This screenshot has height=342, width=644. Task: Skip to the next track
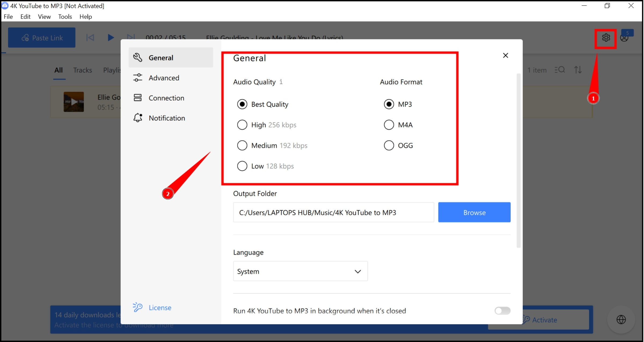pyautogui.click(x=131, y=37)
